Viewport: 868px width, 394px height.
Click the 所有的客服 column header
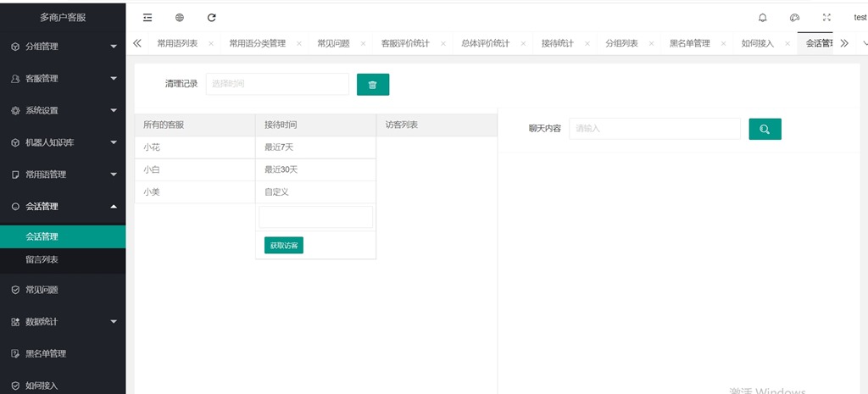coord(195,125)
